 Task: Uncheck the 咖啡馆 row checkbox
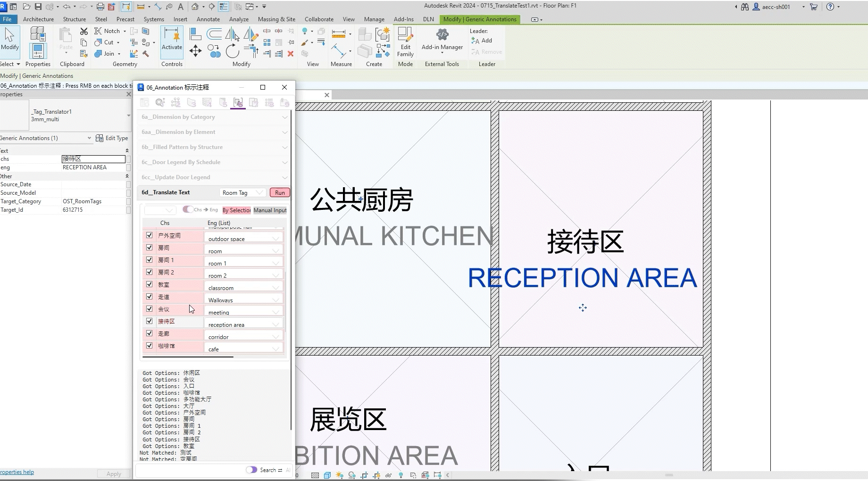point(150,345)
